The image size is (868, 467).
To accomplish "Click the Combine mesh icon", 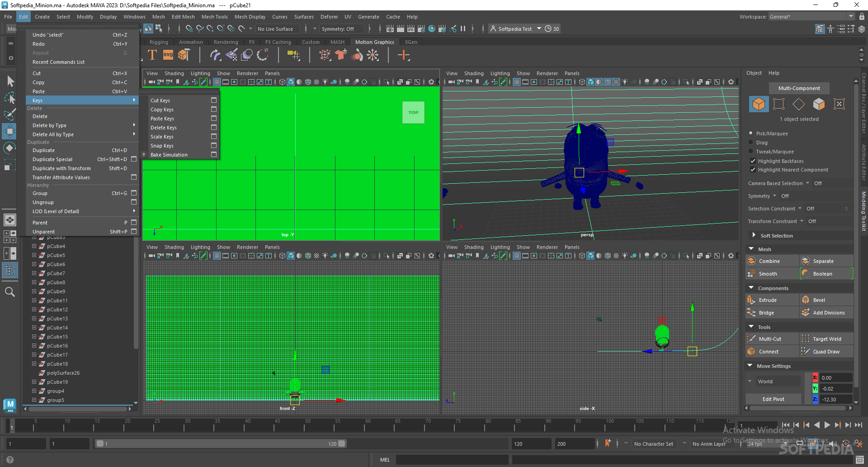I will click(752, 261).
